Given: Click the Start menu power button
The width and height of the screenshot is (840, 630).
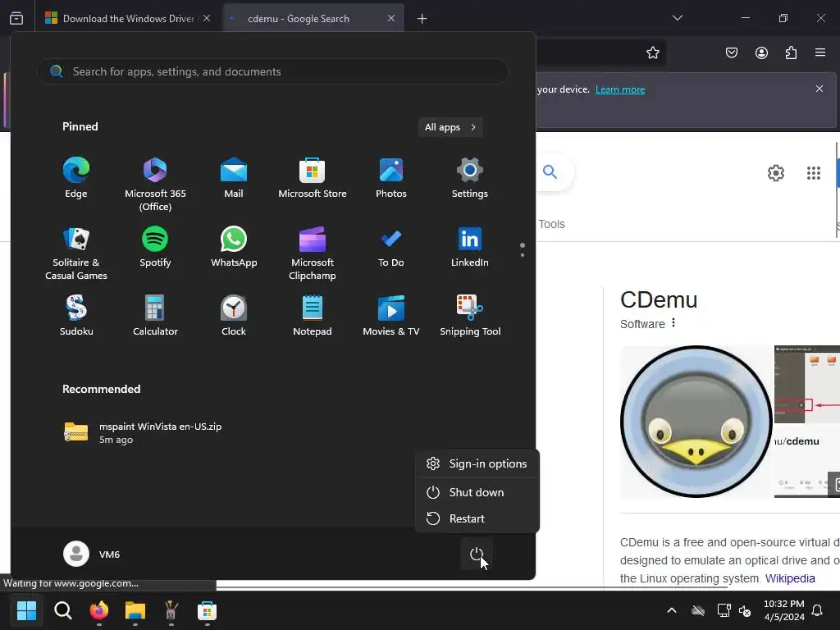Looking at the screenshot, I should (x=477, y=554).
